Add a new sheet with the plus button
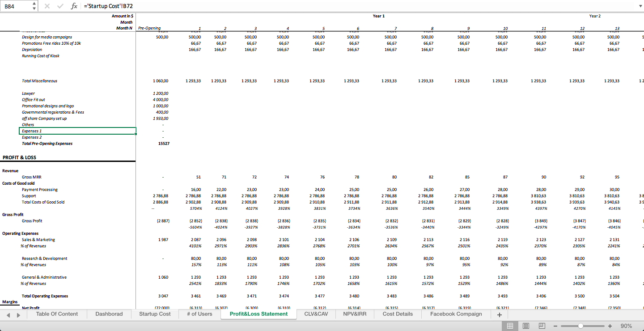The height and width of the screenshot is (331, 644). coord(499,314)
